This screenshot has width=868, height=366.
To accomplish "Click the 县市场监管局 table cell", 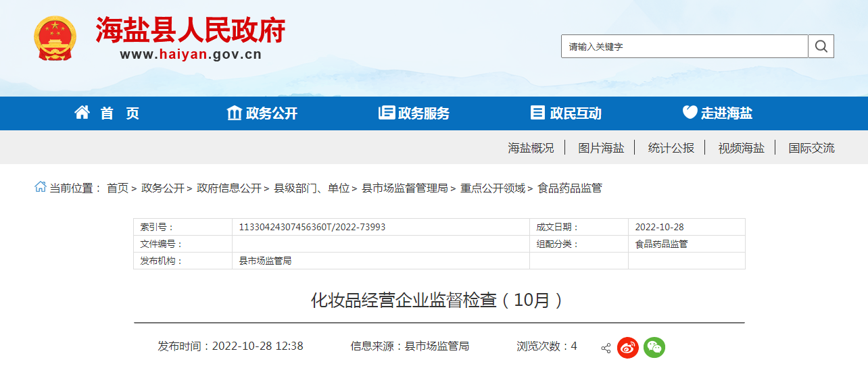I will coord(381,261).
